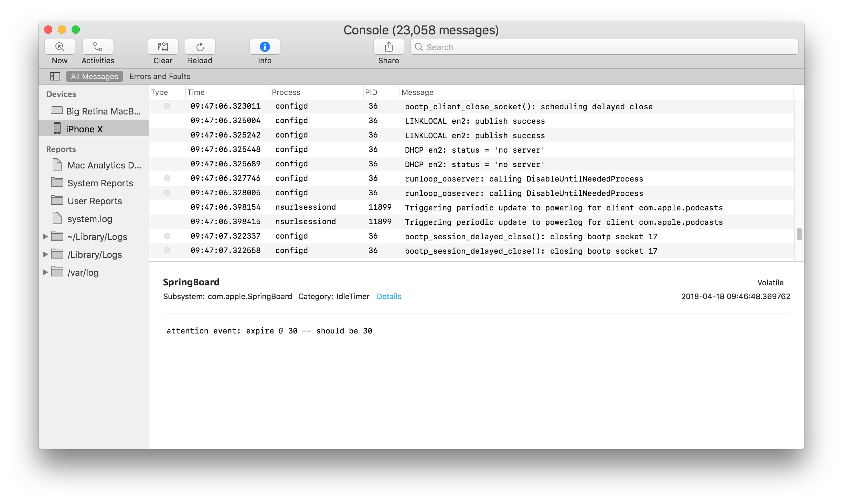Select the ~/Library/Logs folder
Image resolution: width=843 pixels, height=504 pixels.
coord(94,237)
